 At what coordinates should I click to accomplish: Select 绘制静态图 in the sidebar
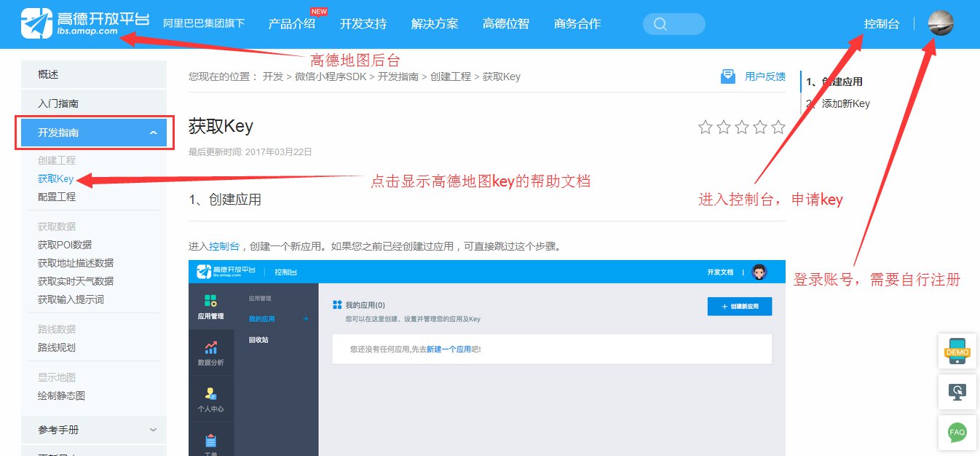62,396
